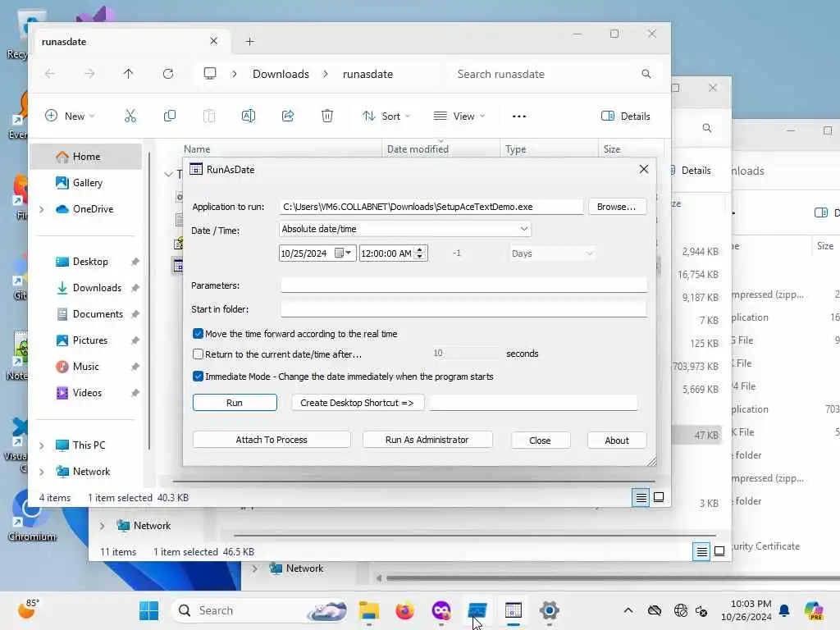Open Pictures in Quick access sidebar
This screenshot has width=840, height=630.
tap(89, 340)
